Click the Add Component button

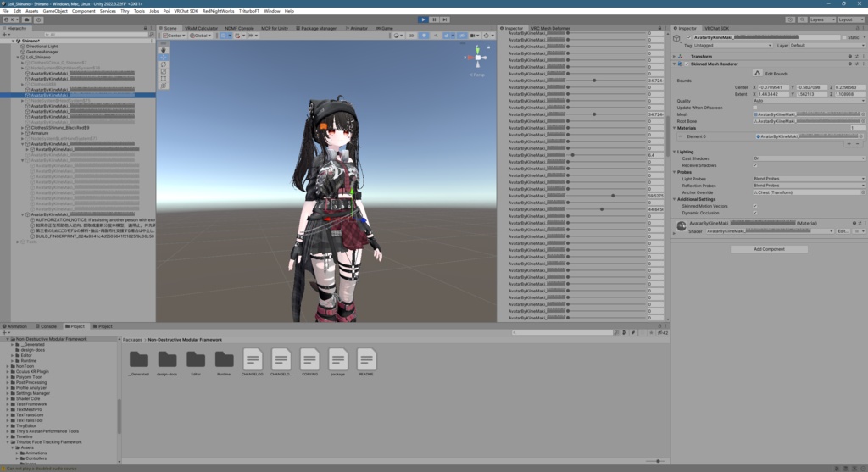(769, 249)
